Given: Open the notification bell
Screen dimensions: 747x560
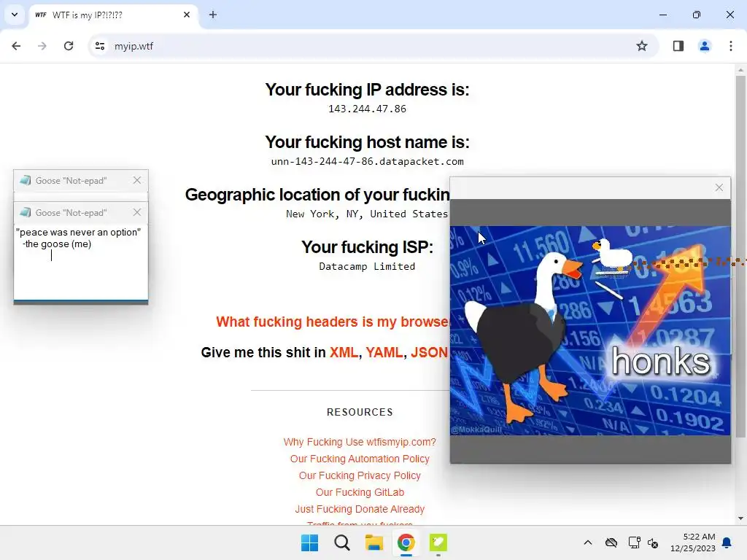Looking at the screenshot, I should coord(727,542).
